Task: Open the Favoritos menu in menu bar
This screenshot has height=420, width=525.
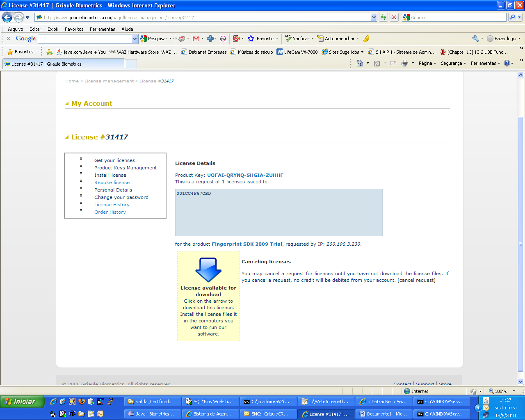Action: (74, 29)
